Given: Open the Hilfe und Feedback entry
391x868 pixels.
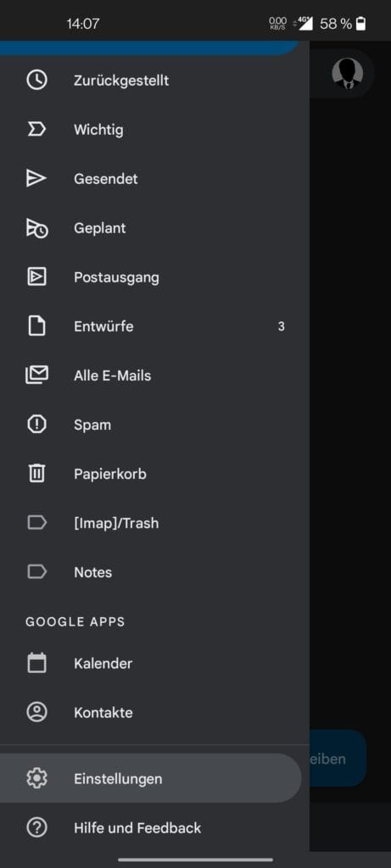Looking at the screenshot, I should coord(154,827).
